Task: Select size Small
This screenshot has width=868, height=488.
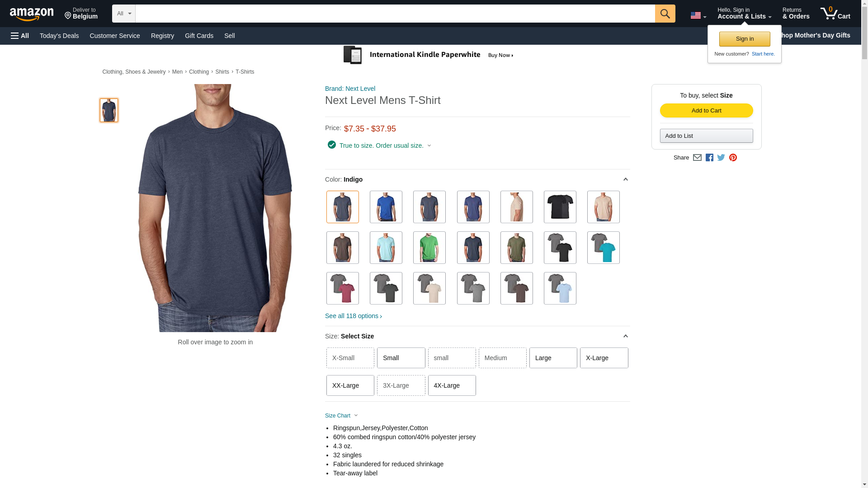Action: [401, 358]
